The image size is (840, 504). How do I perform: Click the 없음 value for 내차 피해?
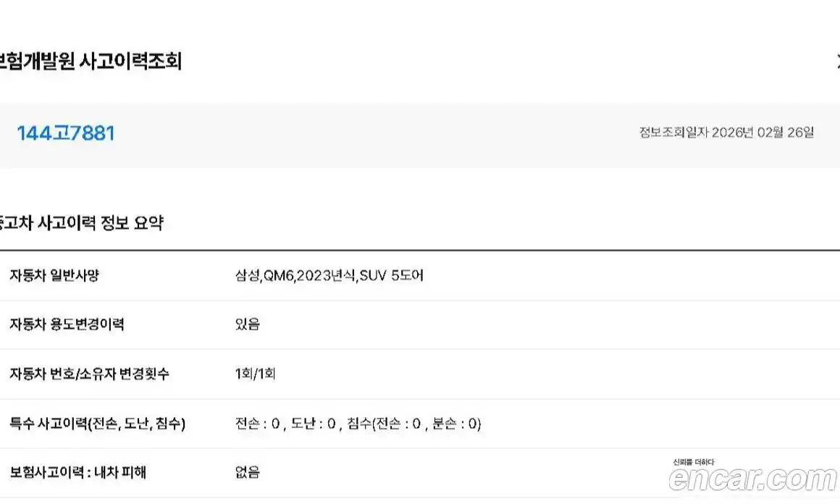pyautogui.click(x=248, y=473)
